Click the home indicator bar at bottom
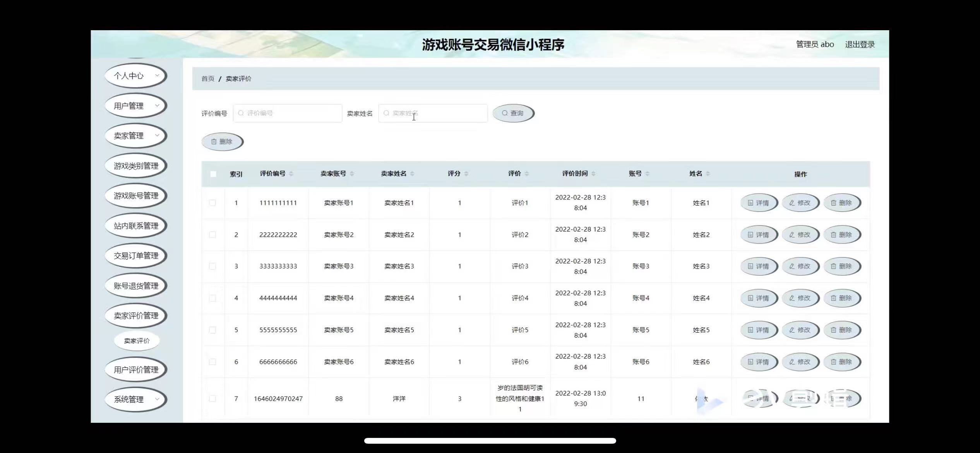This screenshot has height=453, width=980. pos(490,441)
